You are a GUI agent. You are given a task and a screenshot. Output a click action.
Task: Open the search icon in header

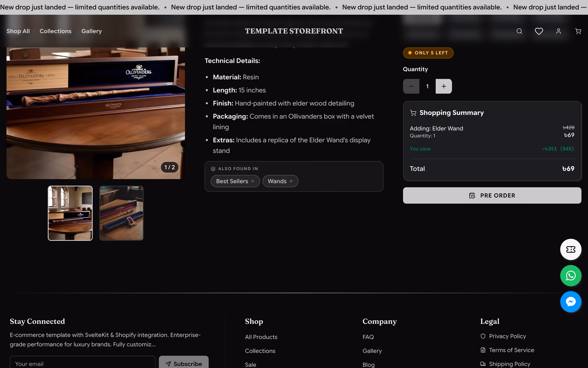coord(519,31)
